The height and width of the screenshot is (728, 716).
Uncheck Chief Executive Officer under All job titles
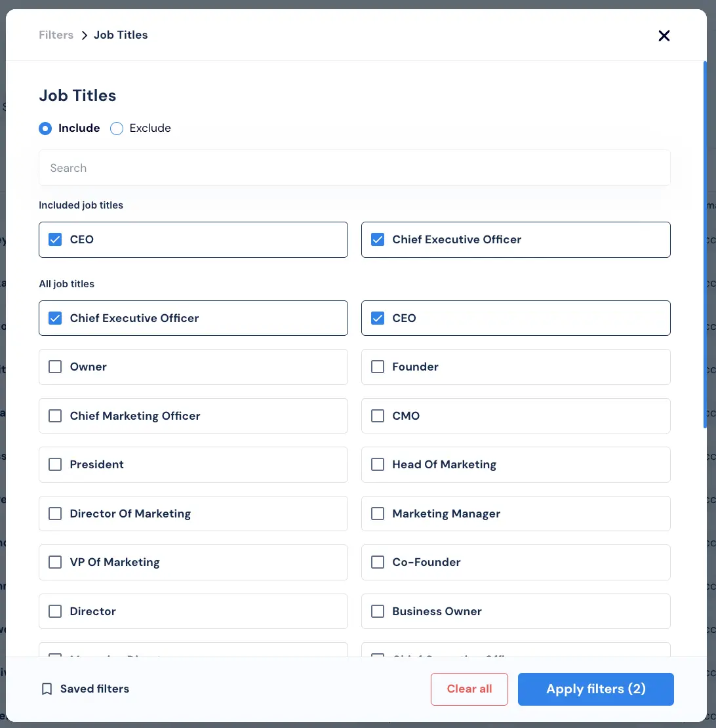pyautogui.click(x=55, y=318)
